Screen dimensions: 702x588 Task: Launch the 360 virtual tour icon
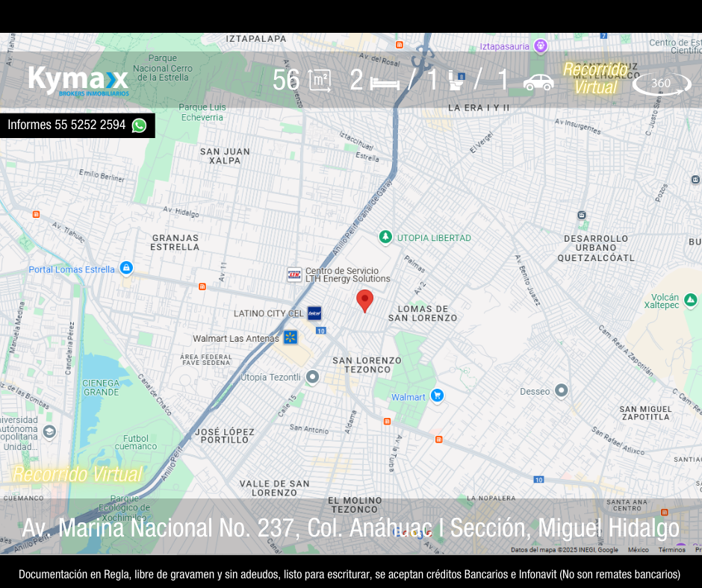pos(662,84)
